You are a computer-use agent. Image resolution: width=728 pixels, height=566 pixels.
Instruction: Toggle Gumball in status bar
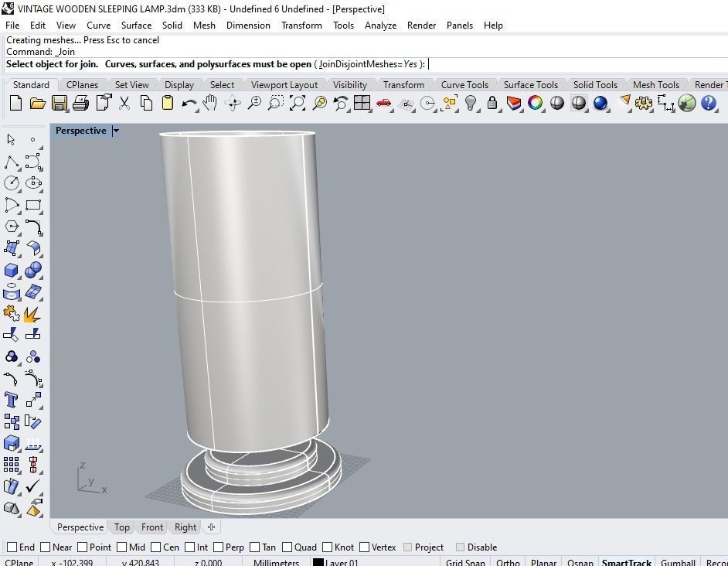click(678, 562)
